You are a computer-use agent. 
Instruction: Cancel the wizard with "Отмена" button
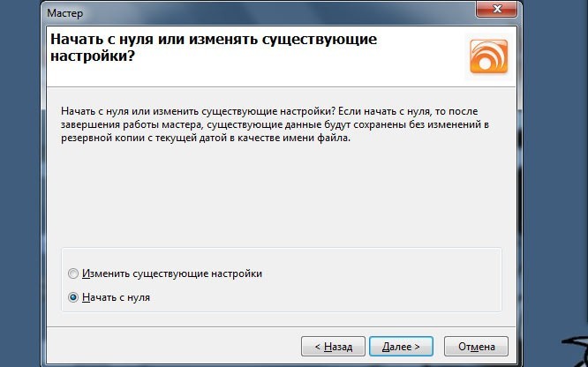[476, 345]
